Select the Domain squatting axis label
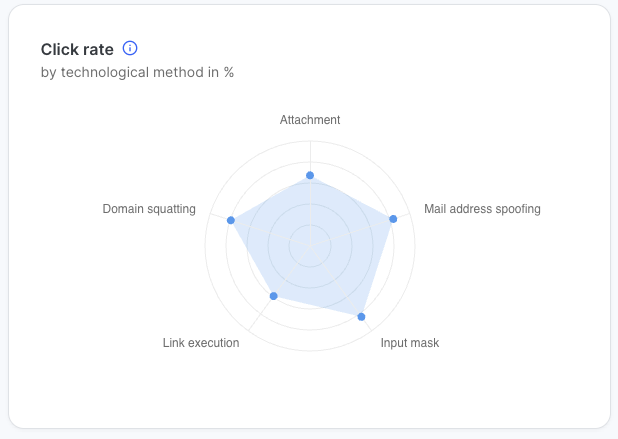 (149, 209)
